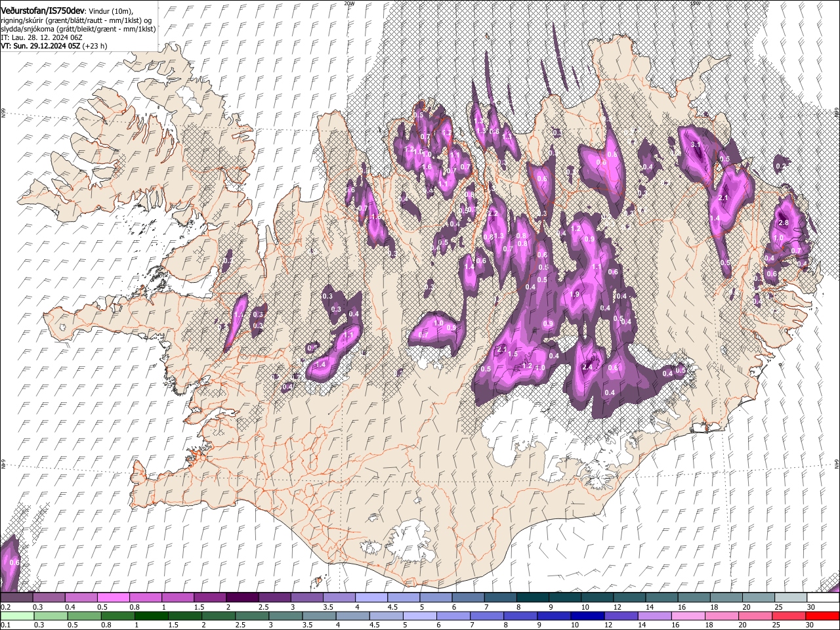Image resolution: width=840 pixels, height=630 pixels.
Task: Click the 3.1 snowfall value in the northeast
Action: click(x=697, y=144)
